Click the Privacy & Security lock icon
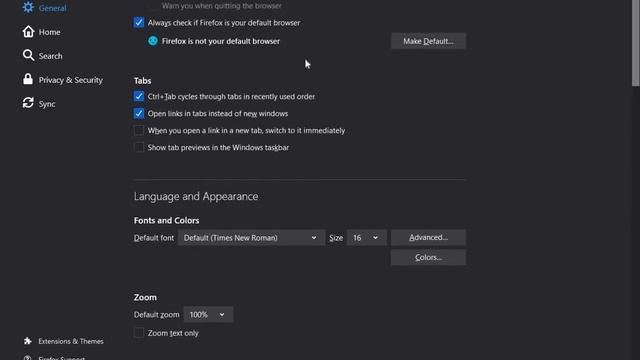Viewport: 640px width, 360px height. pos(28,79)
